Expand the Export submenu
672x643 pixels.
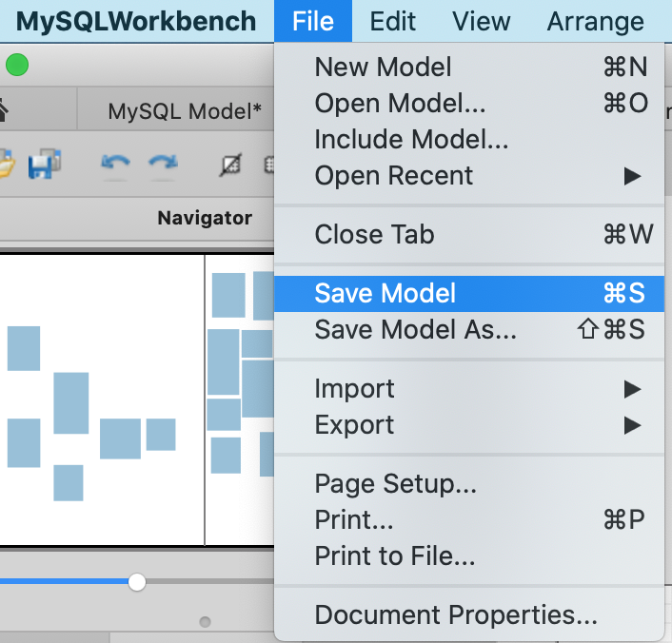469,424
